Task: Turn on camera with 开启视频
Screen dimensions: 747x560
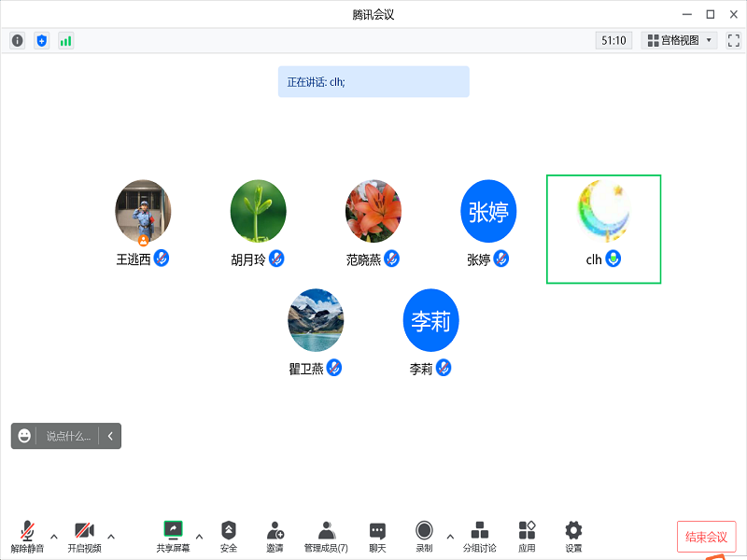Action: (x=84, y=537)
